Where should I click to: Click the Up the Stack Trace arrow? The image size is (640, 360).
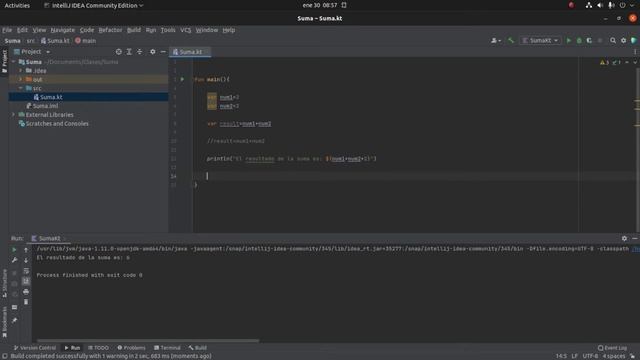26,249
